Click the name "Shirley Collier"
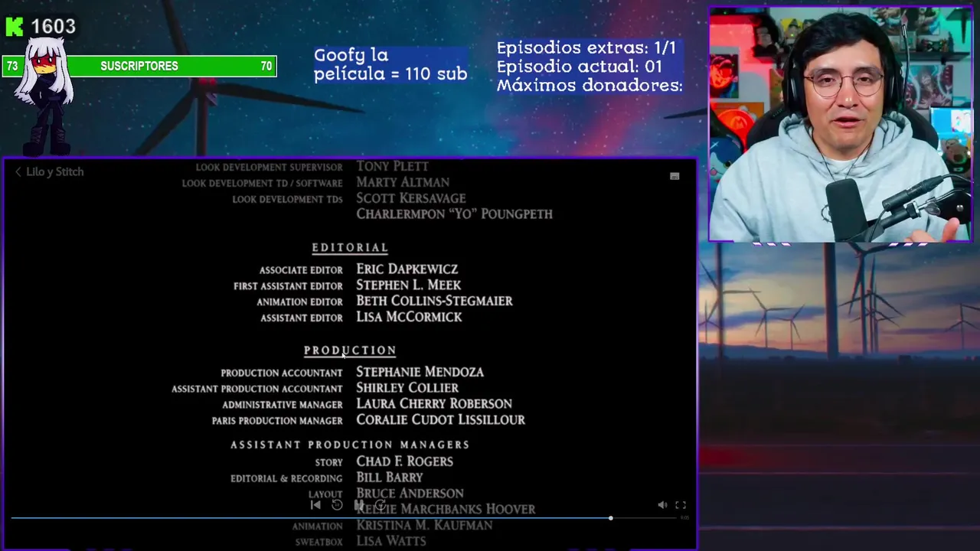Viewport: 980px width, 551px height. click(x=407, y=388)
